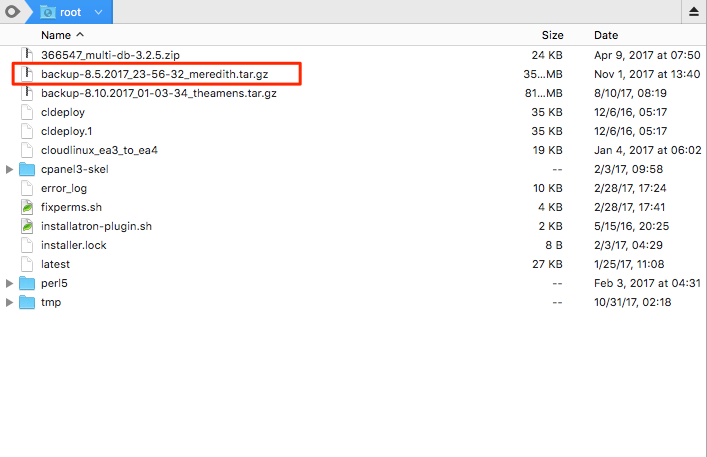Sort by the Date column header
This screenshot has width=707, height=457.
coord(606,35)
